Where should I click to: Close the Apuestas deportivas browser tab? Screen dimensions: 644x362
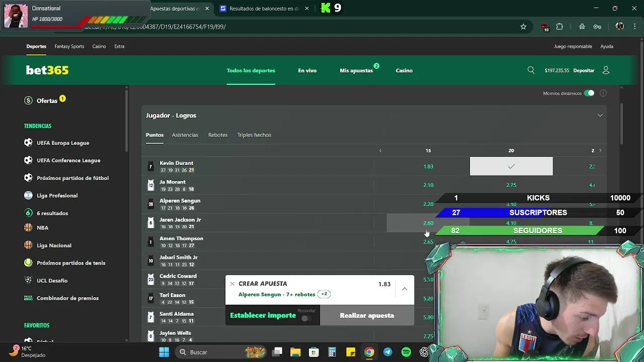[207, 9]
